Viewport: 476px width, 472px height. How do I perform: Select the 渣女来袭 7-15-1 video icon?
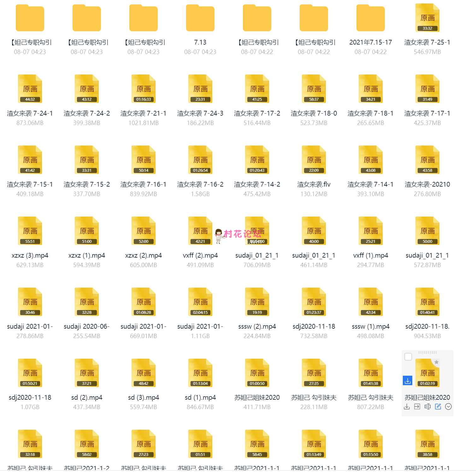coord(30,160)
